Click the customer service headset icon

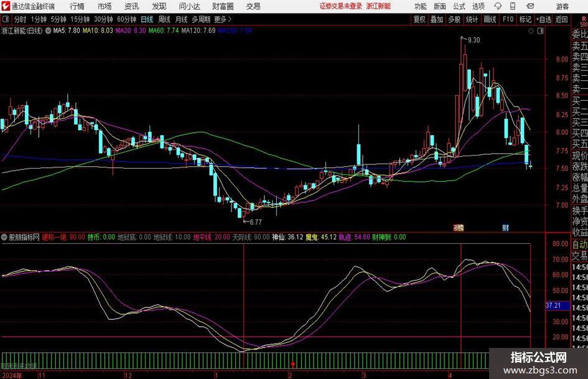pos(498,6)
